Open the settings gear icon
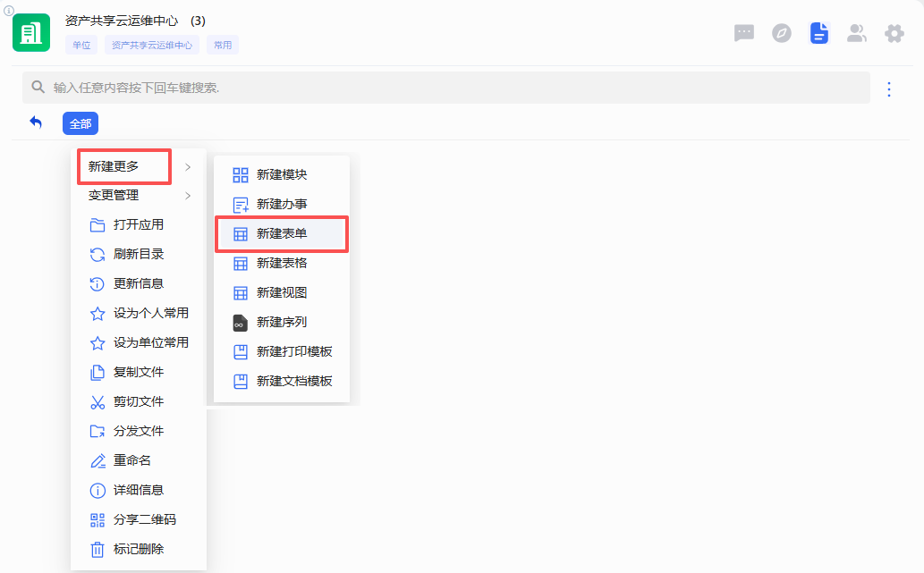This screenshot has height=573, width=924. click(x=894, y=33)
